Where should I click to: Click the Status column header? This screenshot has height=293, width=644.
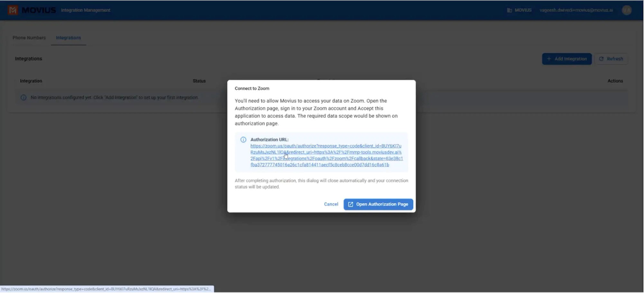pyautogui.click(x=199, y=81)
